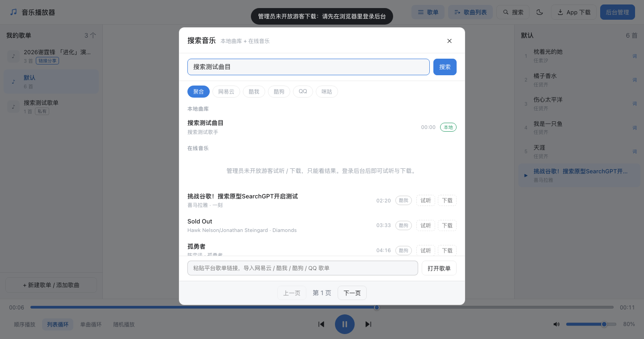Viewport: 644px width, 339px height.
Task: Switch to the 聚合 source tab
Action: point(199,91)
